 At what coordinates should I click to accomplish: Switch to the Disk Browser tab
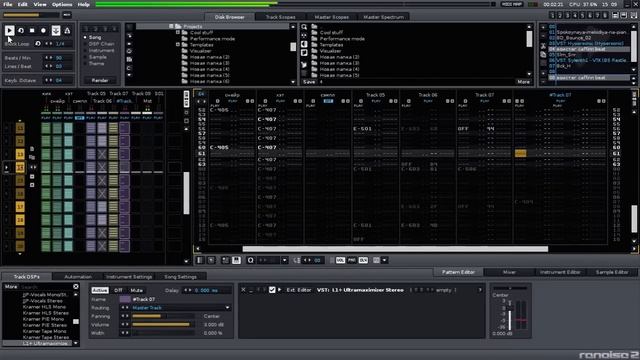tap(229, 17)
